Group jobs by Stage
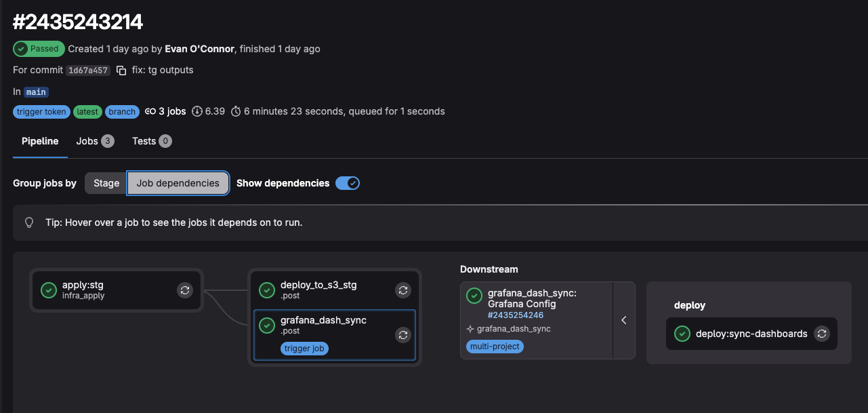This screenshot has height=413, width=868. [x=106, y=183]
